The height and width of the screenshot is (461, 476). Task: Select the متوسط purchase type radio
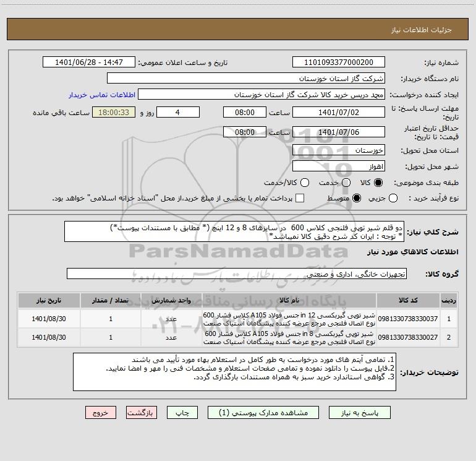[x=357, y=198]
